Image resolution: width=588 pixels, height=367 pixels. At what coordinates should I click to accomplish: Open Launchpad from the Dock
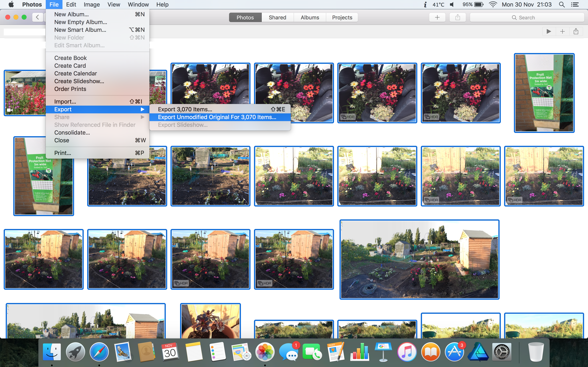tap(75, 352)
